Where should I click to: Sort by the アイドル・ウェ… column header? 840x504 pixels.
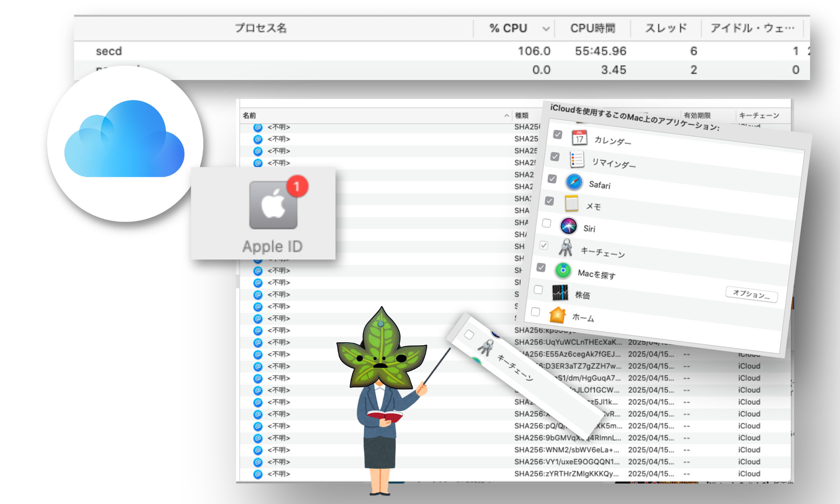(752, 28)
